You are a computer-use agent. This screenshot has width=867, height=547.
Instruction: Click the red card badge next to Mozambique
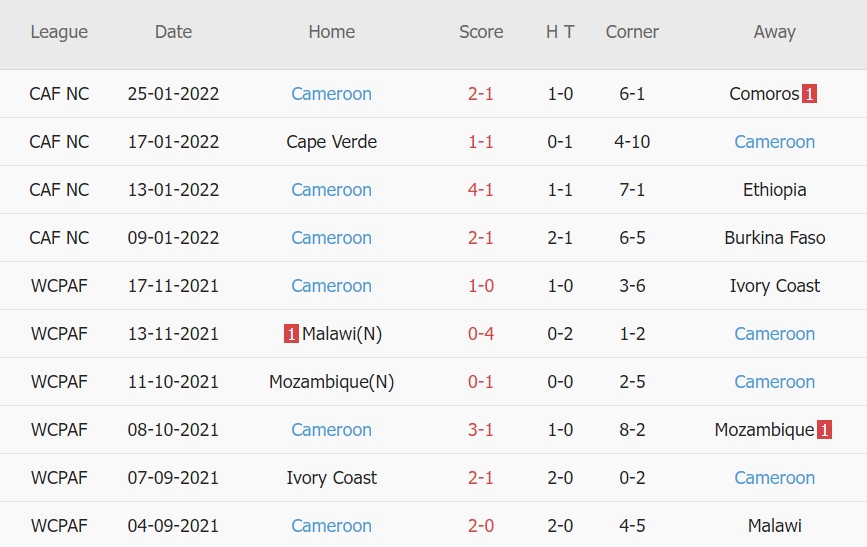coord(825,430)
